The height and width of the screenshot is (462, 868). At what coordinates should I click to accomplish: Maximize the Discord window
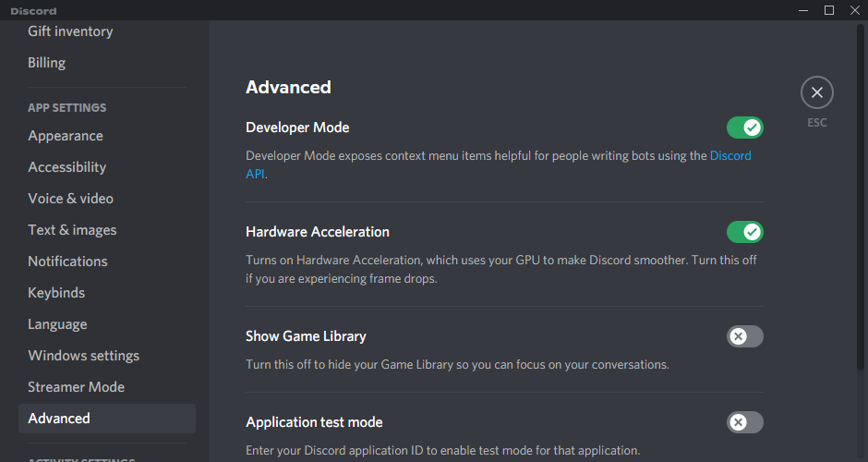pyautogui.click(x=828, y=10)
